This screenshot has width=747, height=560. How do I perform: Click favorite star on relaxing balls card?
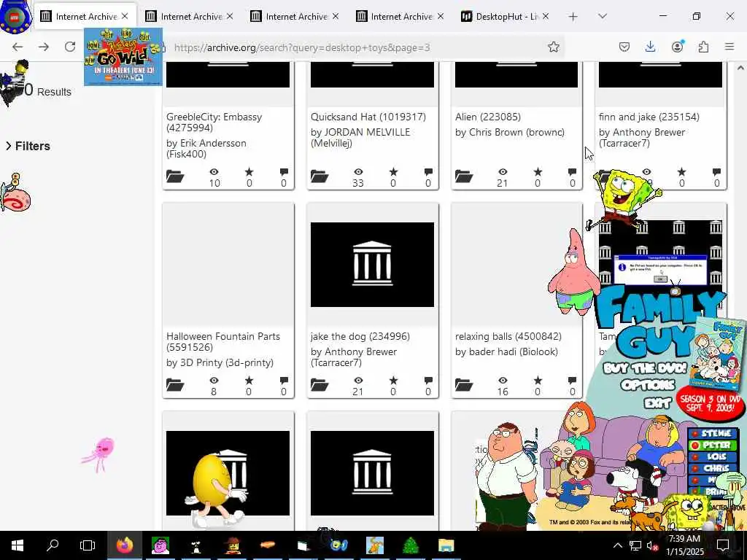pyautogui.click(x=538, y=380)
